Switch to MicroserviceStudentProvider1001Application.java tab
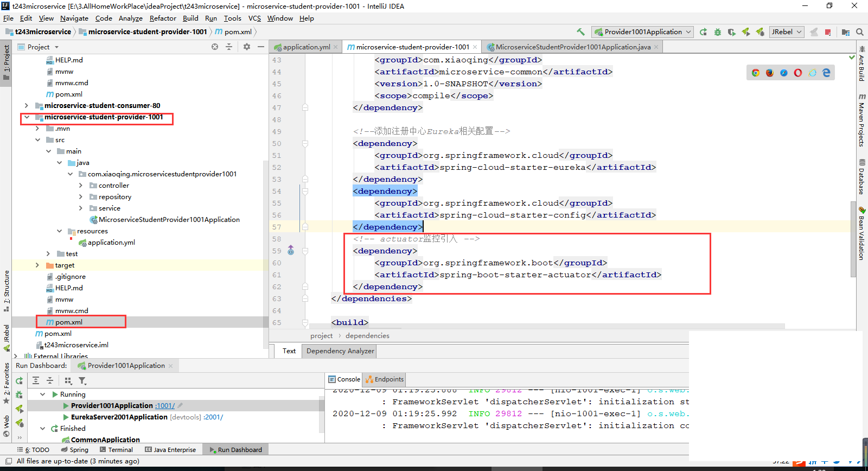The width and height of the screenshot is (868, 471). (x=572, y=47)
